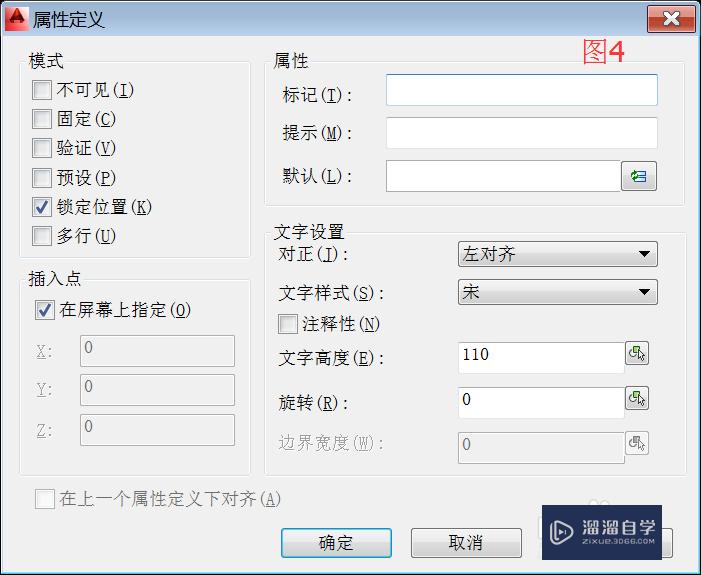Toggle the 不可见(I) checkbox

point(42,90)
